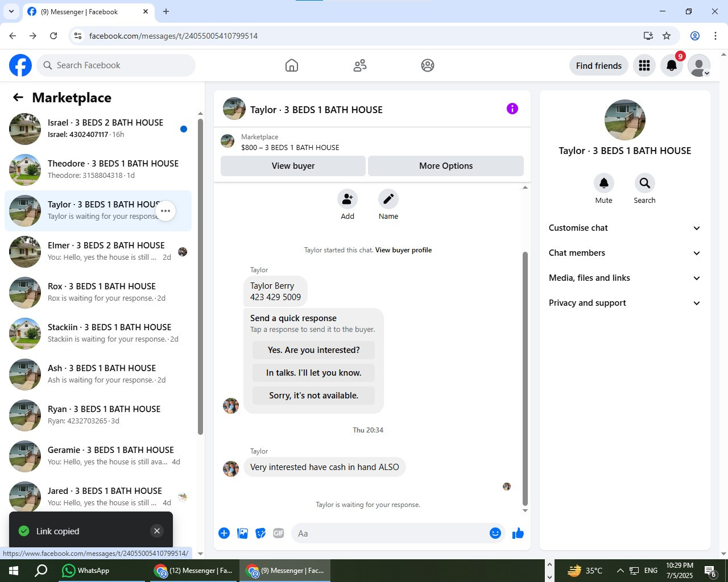The height and width of the screenshot is (582, 728).
Task: Click the Aa message input field
Action: coord(390,533)
